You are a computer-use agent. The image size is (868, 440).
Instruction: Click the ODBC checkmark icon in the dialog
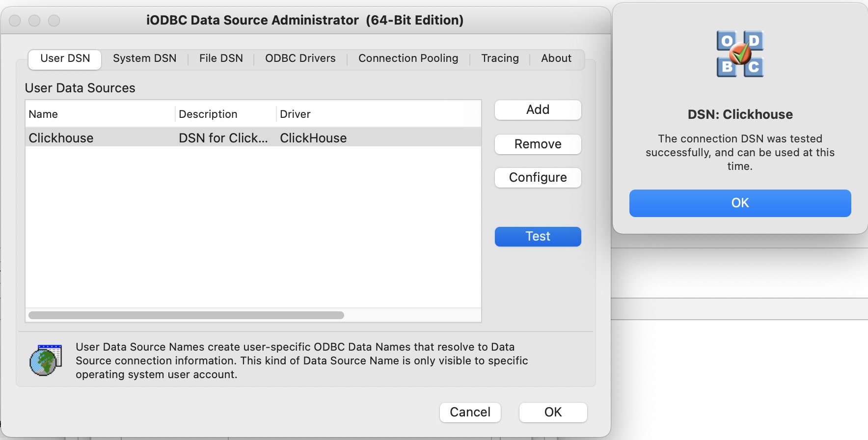[740, 54]
